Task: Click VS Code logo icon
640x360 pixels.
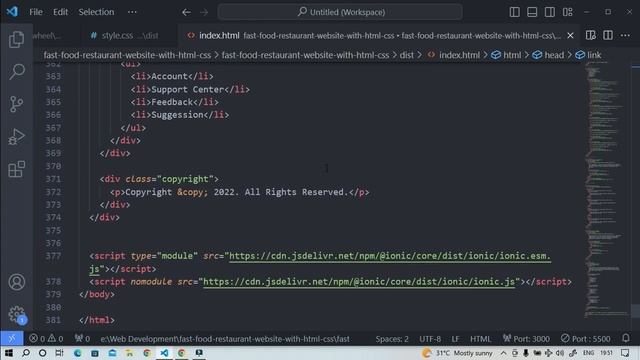Action: 12,11
